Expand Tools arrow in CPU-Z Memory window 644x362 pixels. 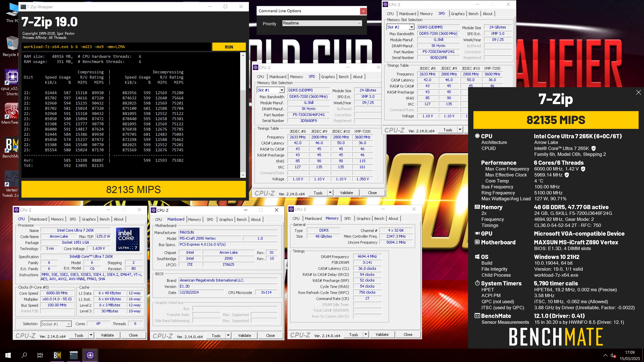[x=365, y=335]
